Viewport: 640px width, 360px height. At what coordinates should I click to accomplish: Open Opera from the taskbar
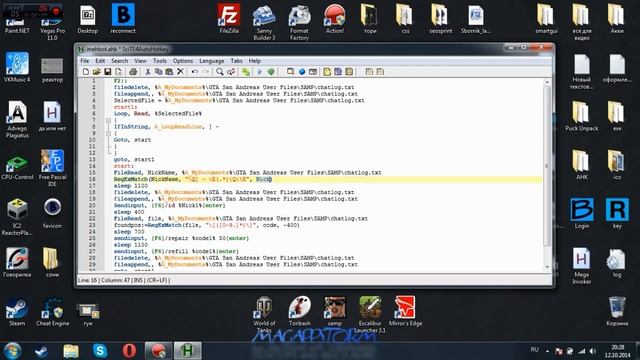pyautogui.click(x=129, y=351)
